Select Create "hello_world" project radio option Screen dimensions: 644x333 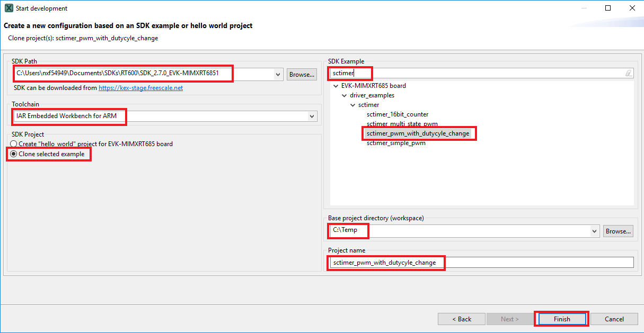14,144
